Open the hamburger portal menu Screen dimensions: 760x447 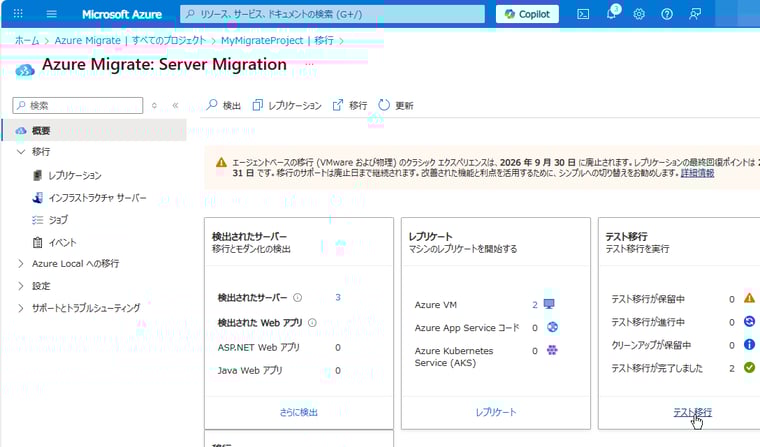(51, 14)
